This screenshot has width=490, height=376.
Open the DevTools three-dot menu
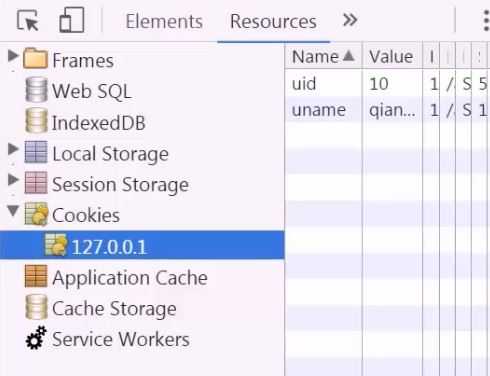pos(486,21)
